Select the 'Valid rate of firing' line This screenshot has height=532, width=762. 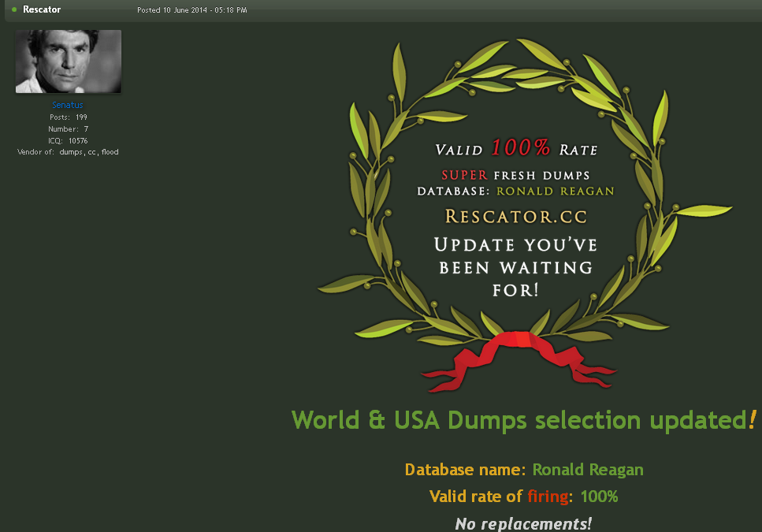[524, 497]
